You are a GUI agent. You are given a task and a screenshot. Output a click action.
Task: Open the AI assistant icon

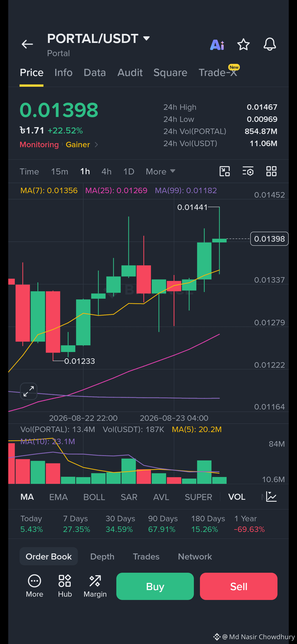pos(217,45)
